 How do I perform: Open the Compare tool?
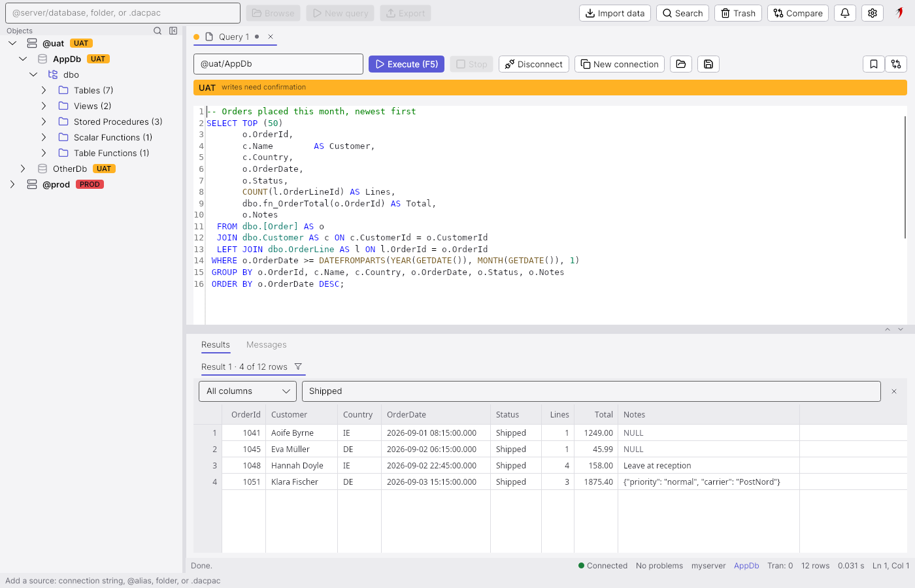[798, 13]
